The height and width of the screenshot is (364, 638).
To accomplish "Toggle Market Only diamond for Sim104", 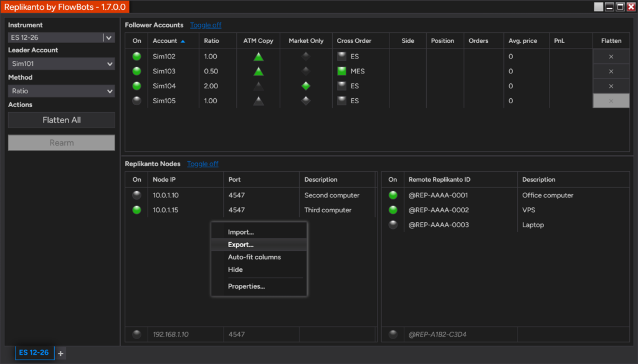I will (306, 86).
